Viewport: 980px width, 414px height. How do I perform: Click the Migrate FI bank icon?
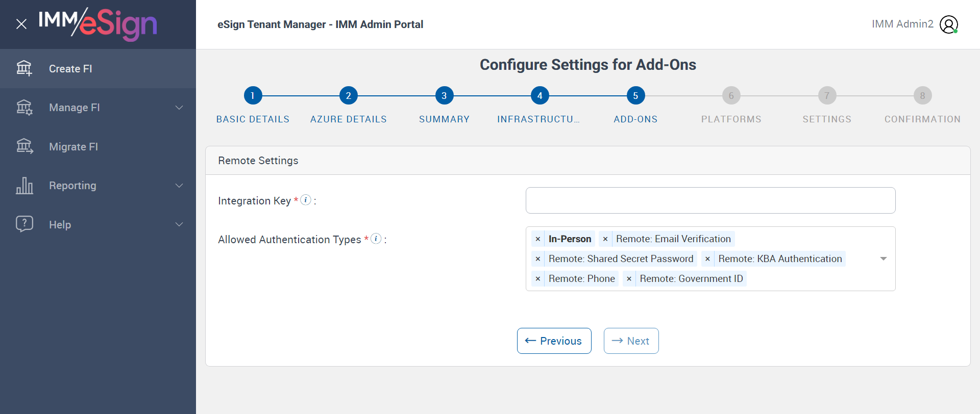24,146
